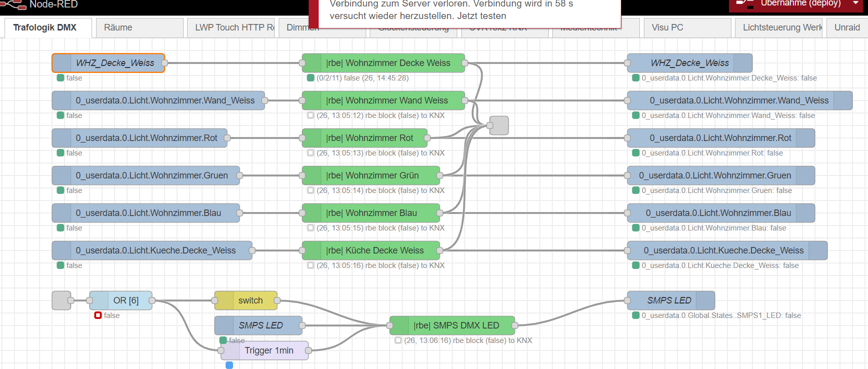Viewport: 868px width, 369px height.
Task: Click status "(26, 13:06:16) rbe block (false) to KNX"
Action: click(468, 340)
